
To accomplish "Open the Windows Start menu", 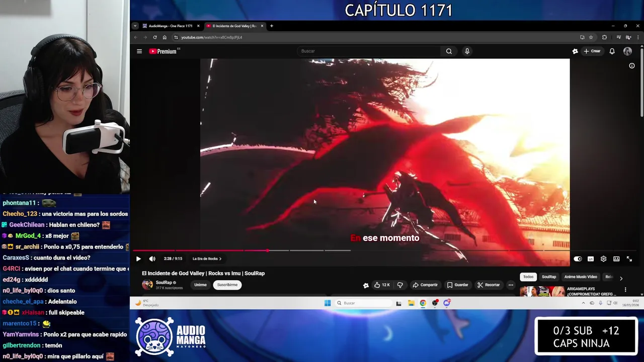I will [328, 303].
